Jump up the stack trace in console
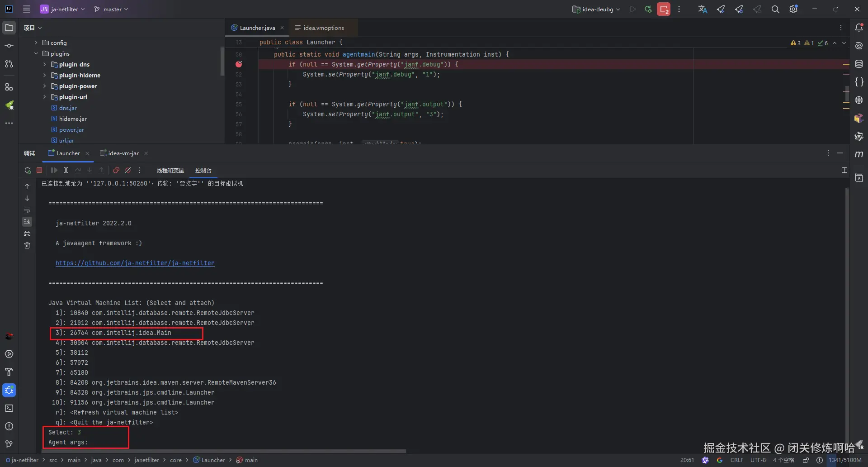The width and height of the screenshot is (868, 467). tap(27, 186)
